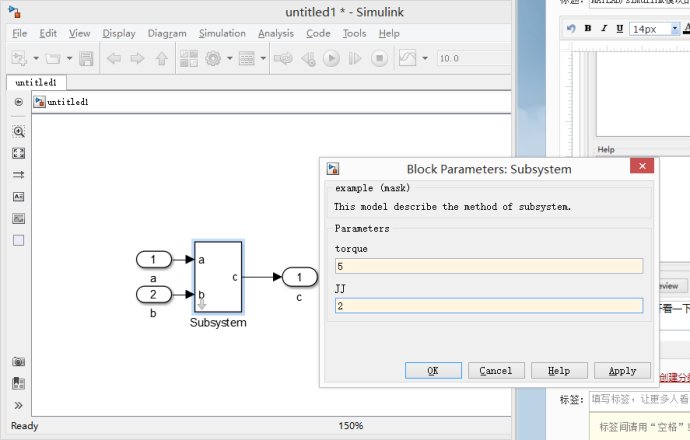Click the Fit to View palette icon
Viewport: 690px width, 440px height.
[18, 153]
